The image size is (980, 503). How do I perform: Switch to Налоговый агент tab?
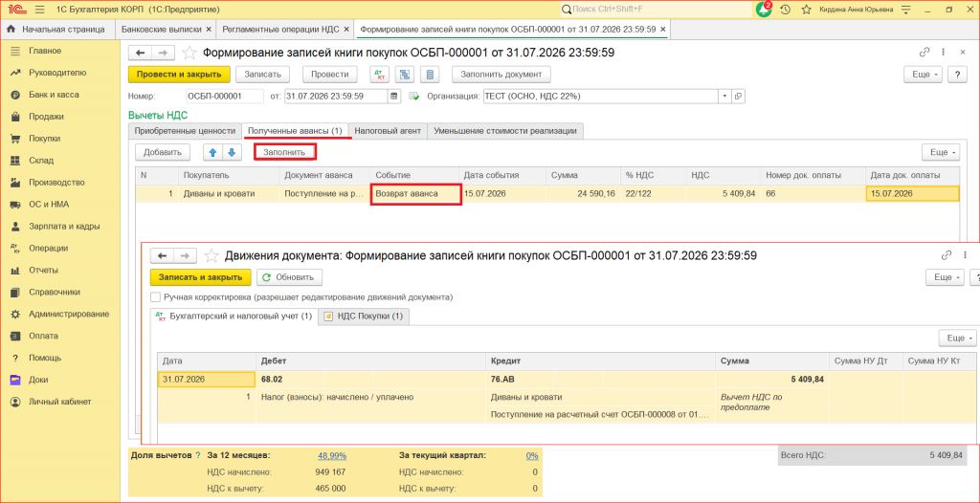coord(388,131)
